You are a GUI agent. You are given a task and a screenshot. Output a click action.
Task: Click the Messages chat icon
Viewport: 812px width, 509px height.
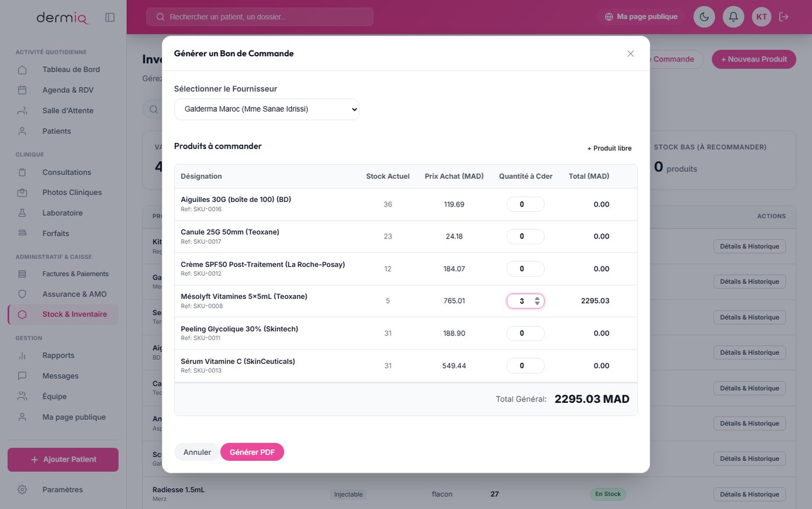[x=22, y=376]
